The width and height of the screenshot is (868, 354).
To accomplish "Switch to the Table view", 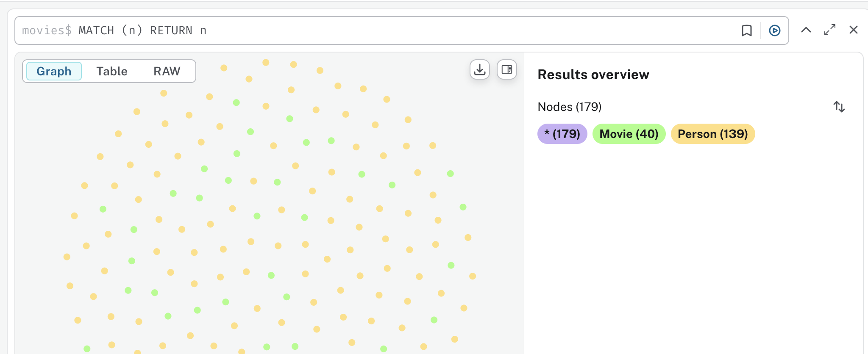I will (112, 71).
